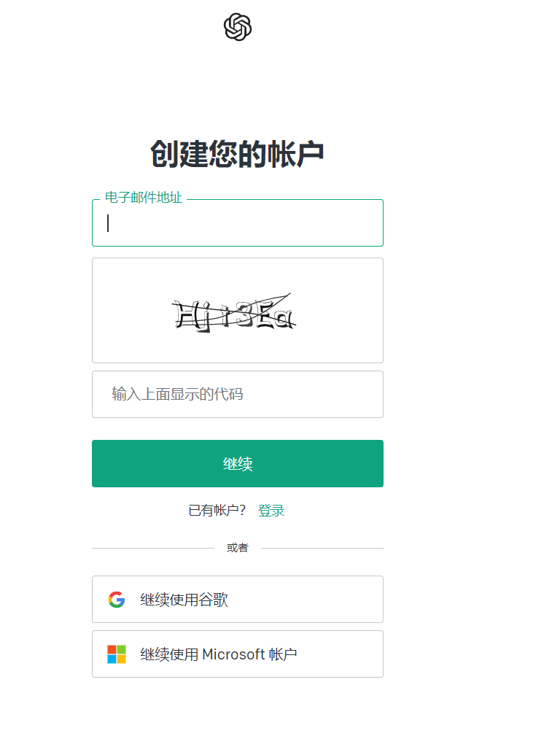Open the 登录 login link

[x=271, y=511]
